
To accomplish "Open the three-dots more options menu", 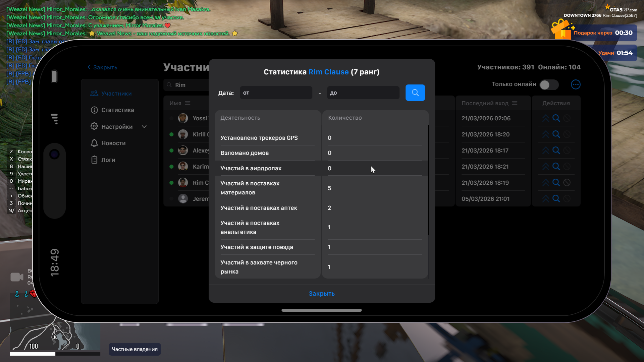I will point(576,84).
